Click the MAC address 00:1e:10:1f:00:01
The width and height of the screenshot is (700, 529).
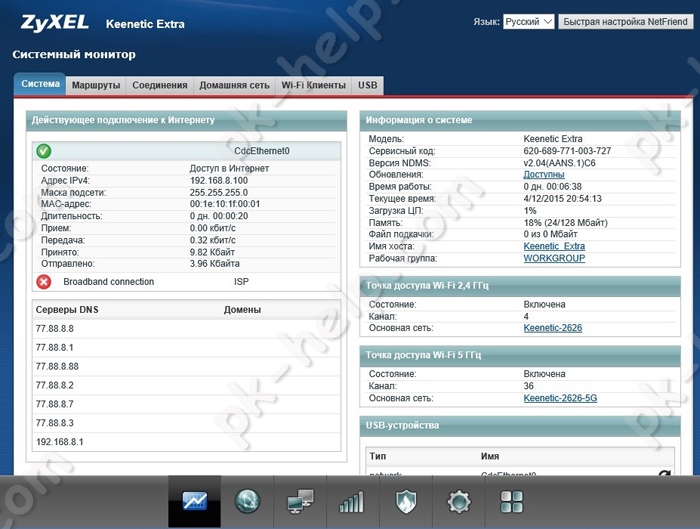click(x=225, y=204)
